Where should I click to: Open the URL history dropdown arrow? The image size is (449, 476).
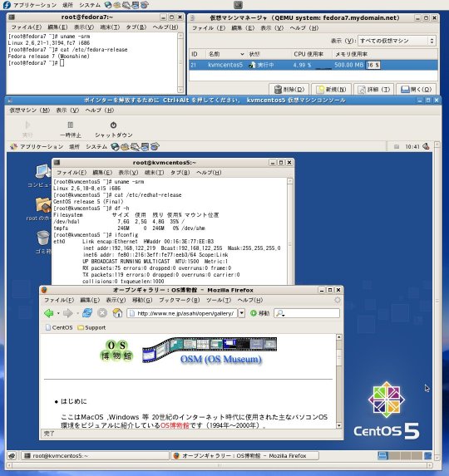coord(241,313)
